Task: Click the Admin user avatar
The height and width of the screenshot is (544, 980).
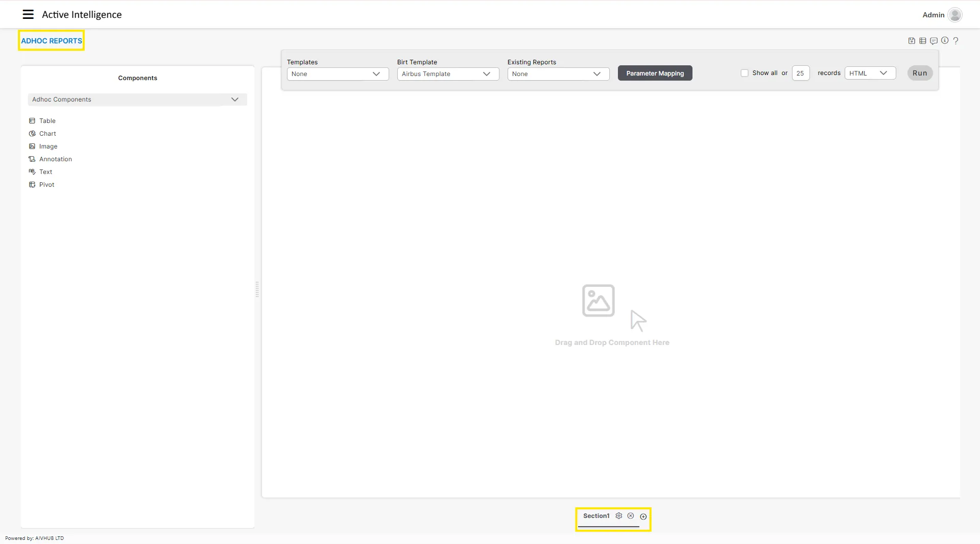Action: coord(955,15)
